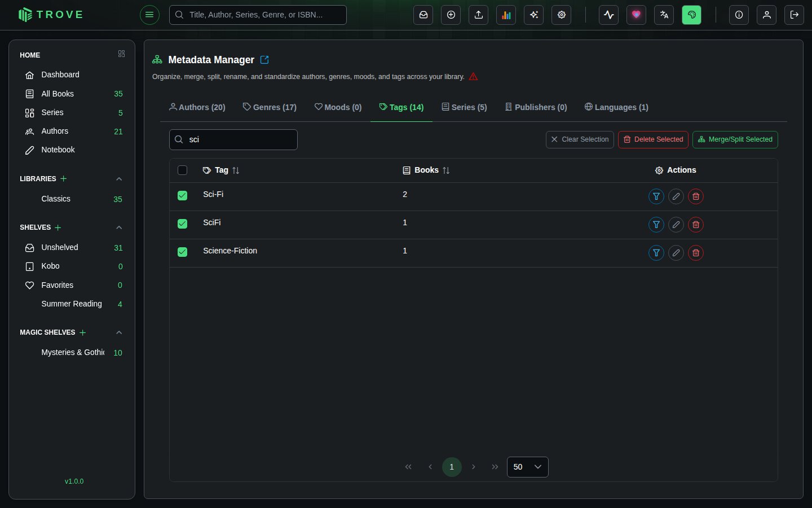This screenshot has height=508, width=812.
Task: Click the pink heart icon in toolbar
Action: coord(637,15)
